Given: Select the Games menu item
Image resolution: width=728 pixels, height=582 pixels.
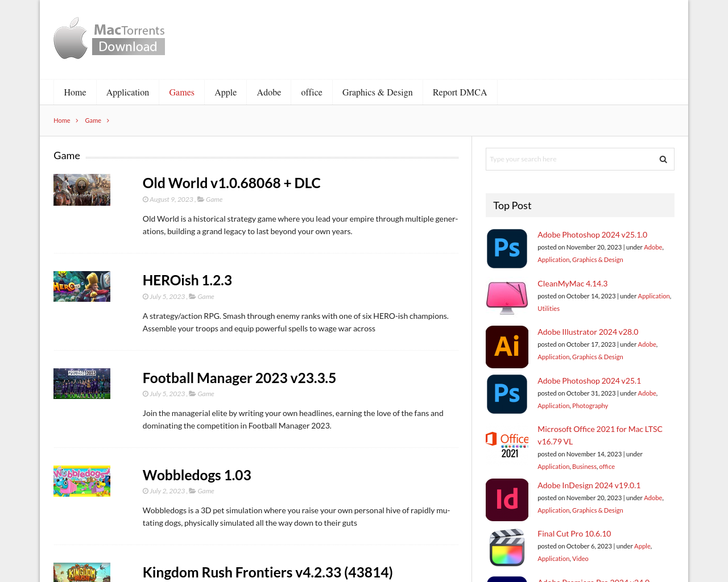Looking at the screenshot, I should (181, 92).
